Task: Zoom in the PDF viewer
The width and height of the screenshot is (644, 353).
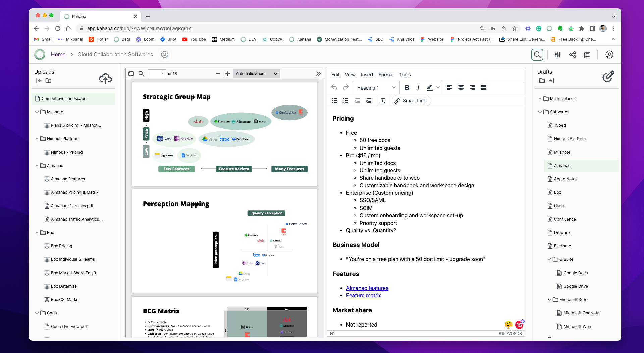Action: tap(228, 74)
